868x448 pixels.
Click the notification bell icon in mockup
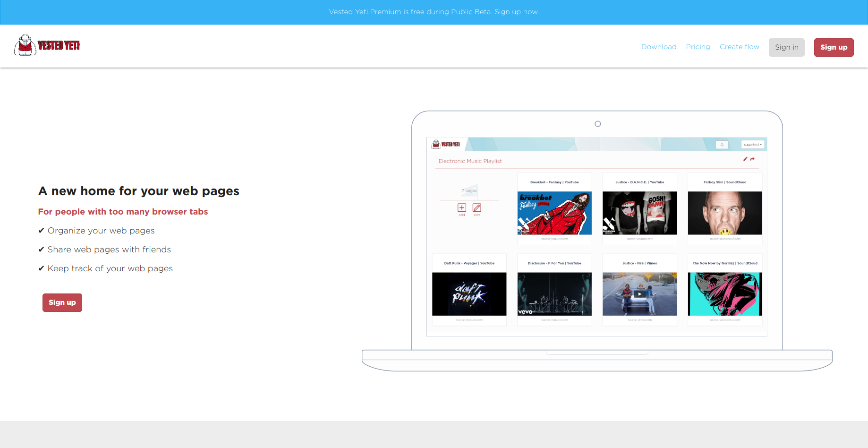pos(722,145)
